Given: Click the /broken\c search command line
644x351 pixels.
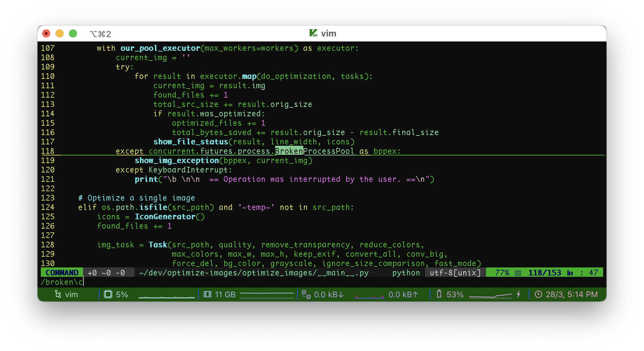Looking at the screenshot, I should [x=62, y=282].
